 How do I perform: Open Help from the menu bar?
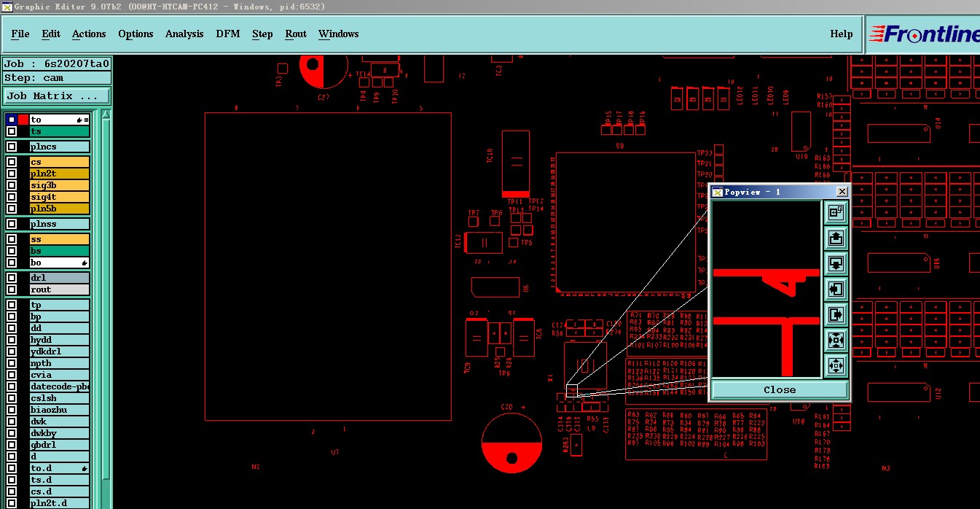(841, 34)
